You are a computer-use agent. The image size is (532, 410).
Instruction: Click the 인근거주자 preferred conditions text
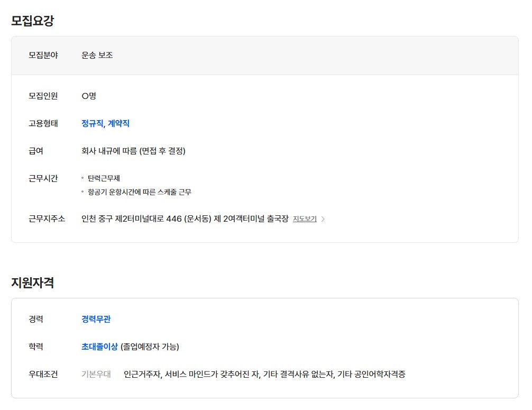pos(264,375)
